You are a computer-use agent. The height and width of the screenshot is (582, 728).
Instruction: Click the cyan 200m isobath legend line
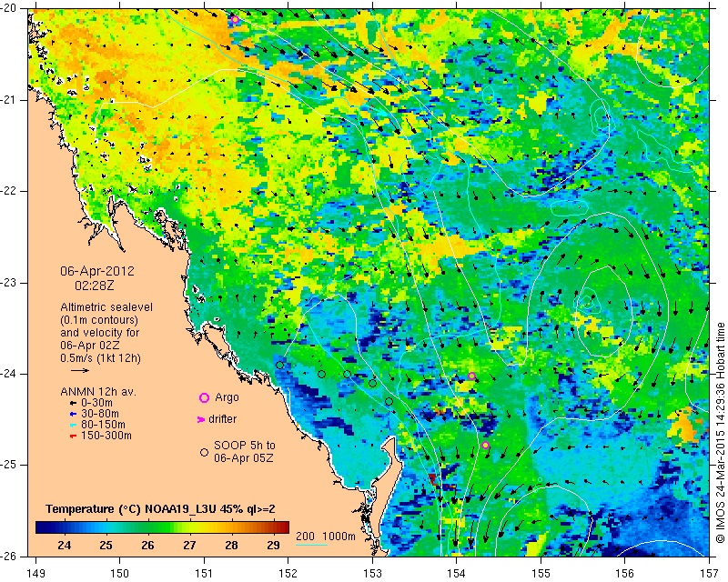click(x=311, y=545)
